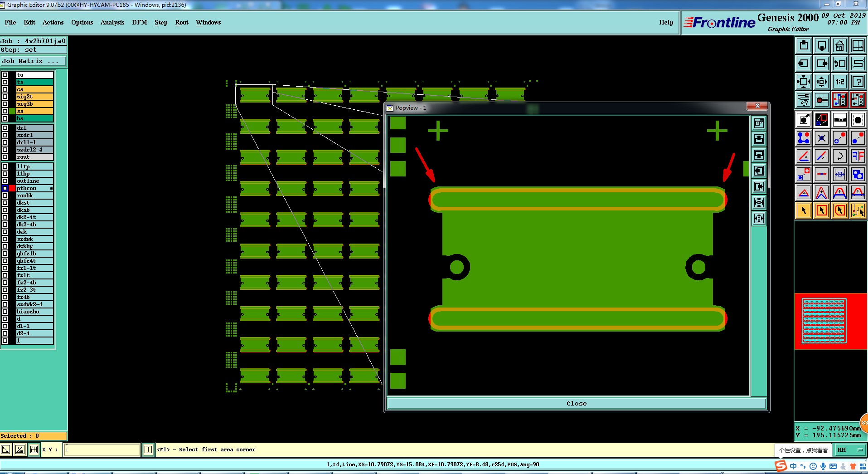
Task: Select layer name 'dk2-4t' in layer list
Action: point(35,217)
